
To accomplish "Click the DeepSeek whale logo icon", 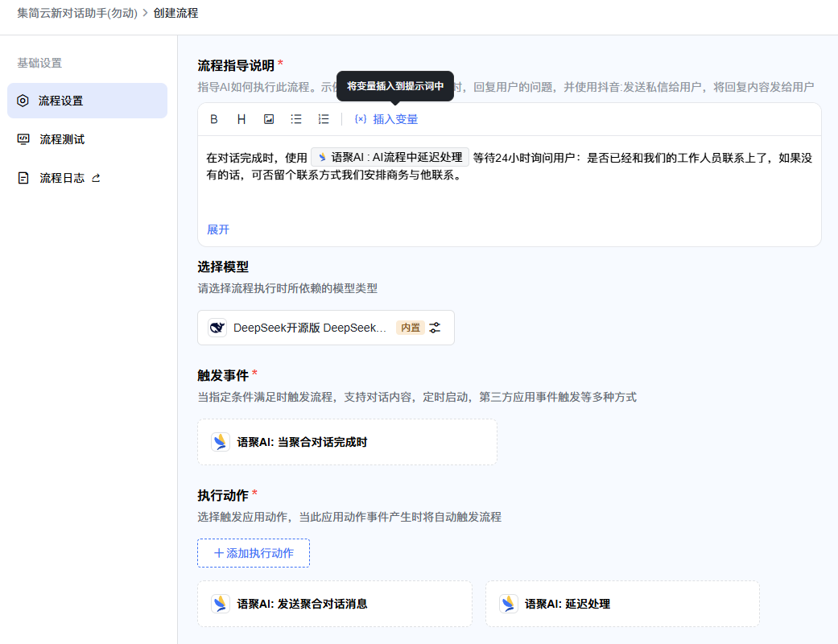I will 217,328.
